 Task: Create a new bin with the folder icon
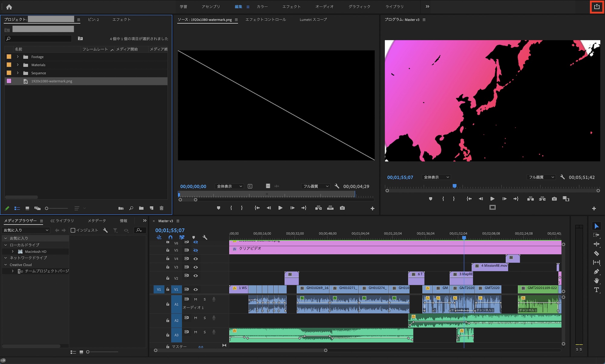point(141,208)
